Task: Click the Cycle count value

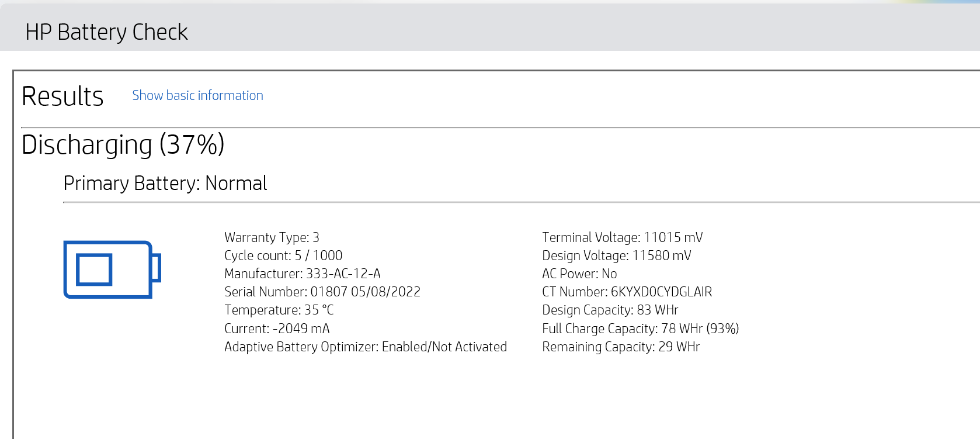Action: [283, 255]
